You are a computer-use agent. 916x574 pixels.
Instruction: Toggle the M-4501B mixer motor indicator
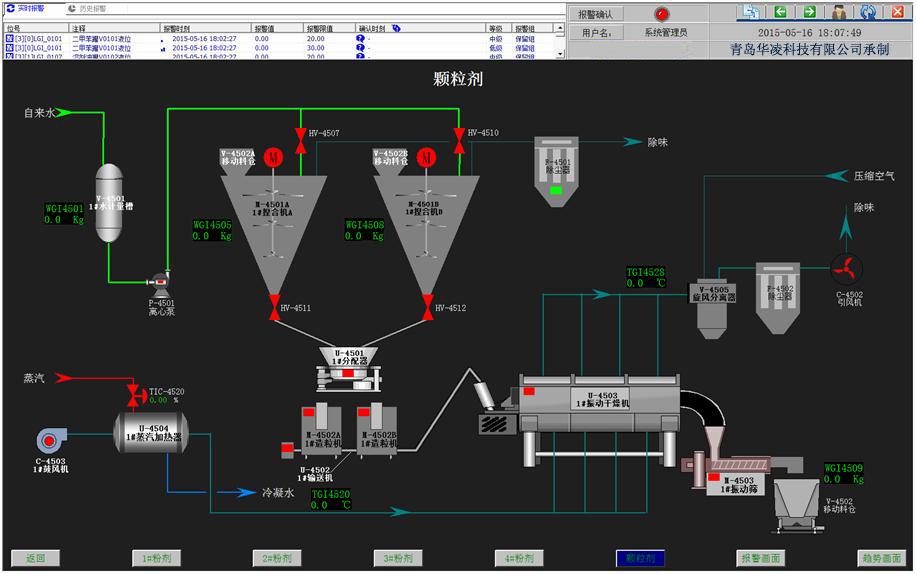pyautogui.click(x=426, y=156)
